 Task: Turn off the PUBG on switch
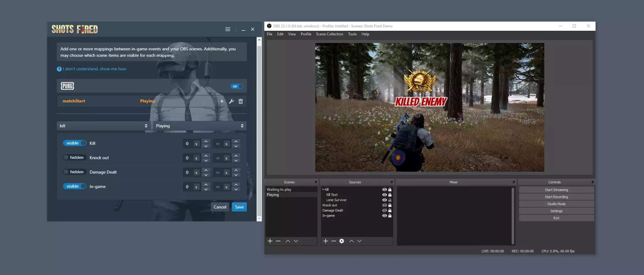point(237,86)
